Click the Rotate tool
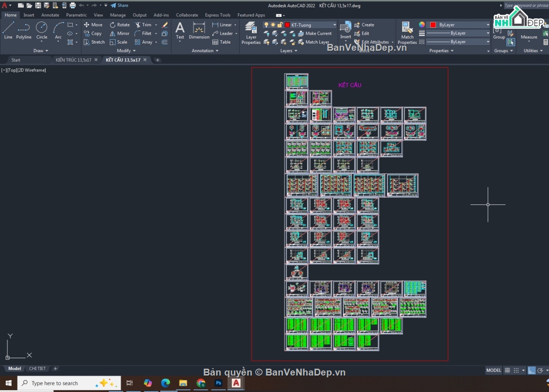The width and height of the screenshot is (549, 392). (x=120, y=25)
